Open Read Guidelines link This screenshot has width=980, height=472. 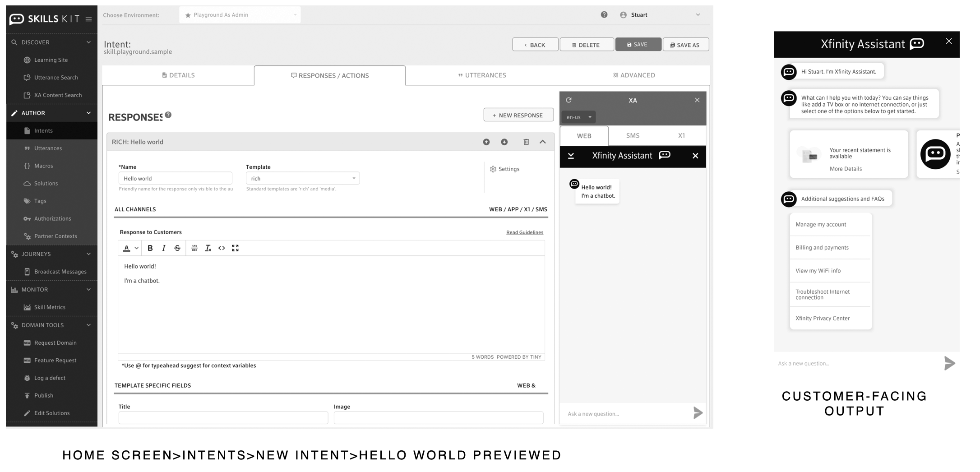[524, 232]
